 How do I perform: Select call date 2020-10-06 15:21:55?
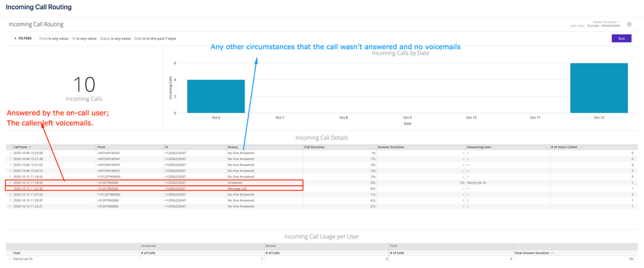point(28,165)
